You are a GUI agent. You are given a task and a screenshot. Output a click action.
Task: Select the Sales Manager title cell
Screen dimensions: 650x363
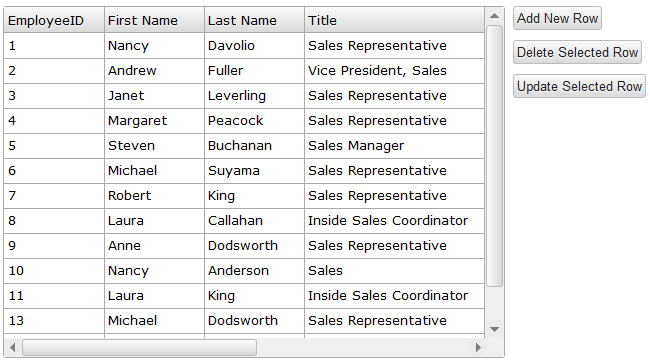tap(394, 146)
